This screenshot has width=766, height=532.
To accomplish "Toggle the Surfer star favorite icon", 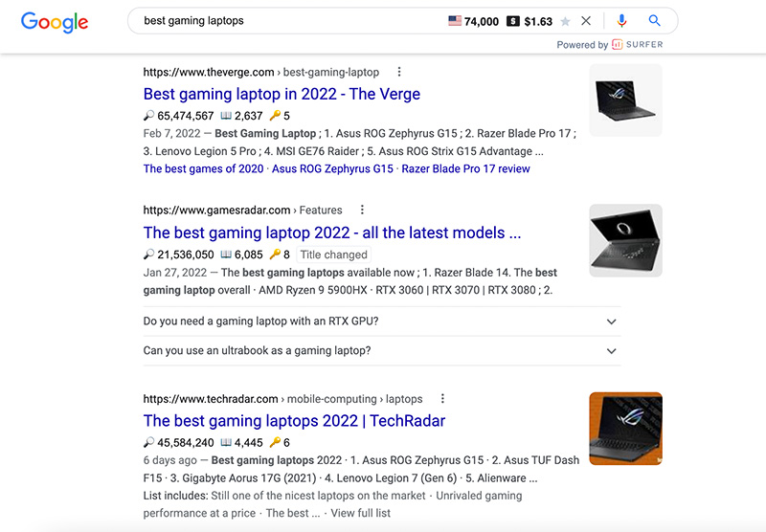I will pos(565,21).
